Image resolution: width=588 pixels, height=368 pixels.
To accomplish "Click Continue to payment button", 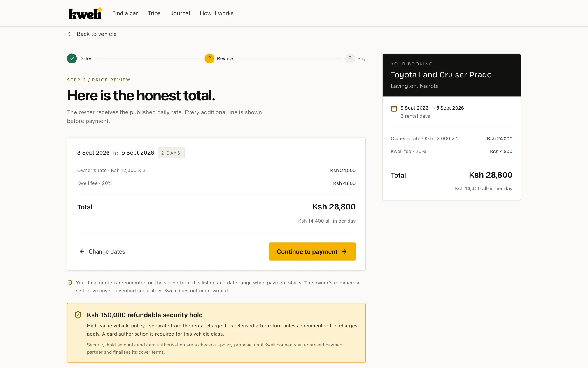I will (312, 251).
